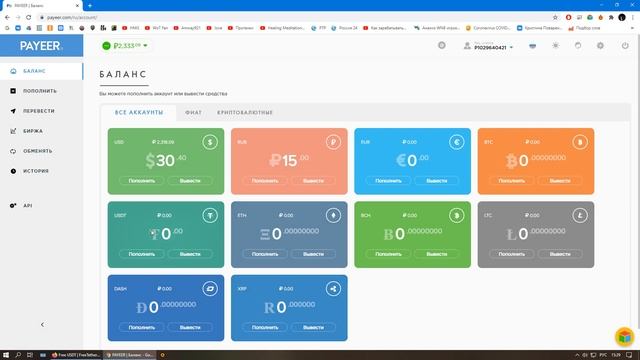The width and height of the screenshot is (640, 360).
Task: Click the Litecoin icon on LTC card
Action: coord(580,216)
